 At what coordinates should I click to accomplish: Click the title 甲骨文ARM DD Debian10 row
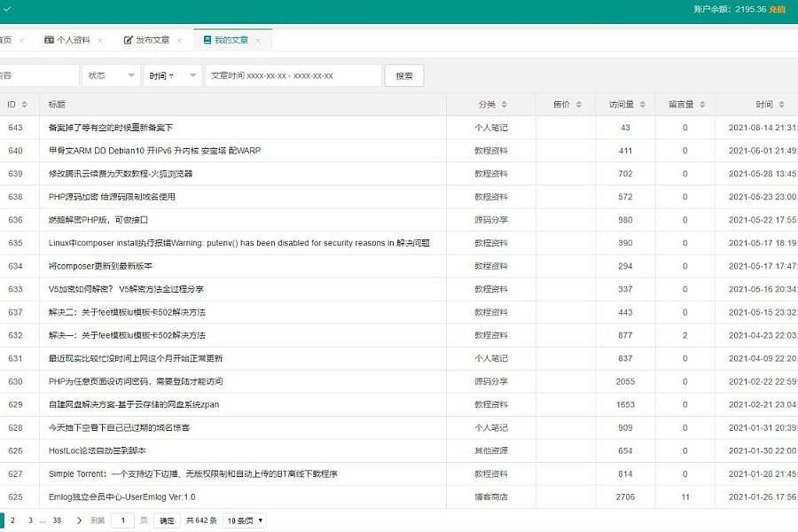154,151
